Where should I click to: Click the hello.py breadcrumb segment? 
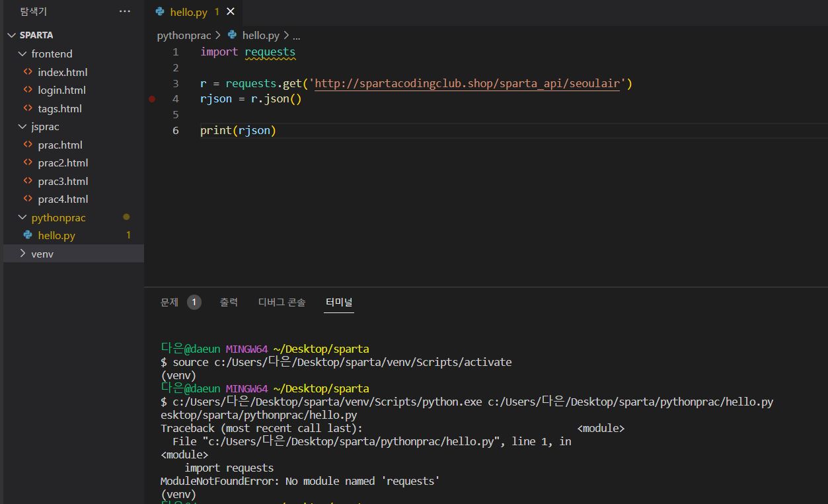pos(261,36)
